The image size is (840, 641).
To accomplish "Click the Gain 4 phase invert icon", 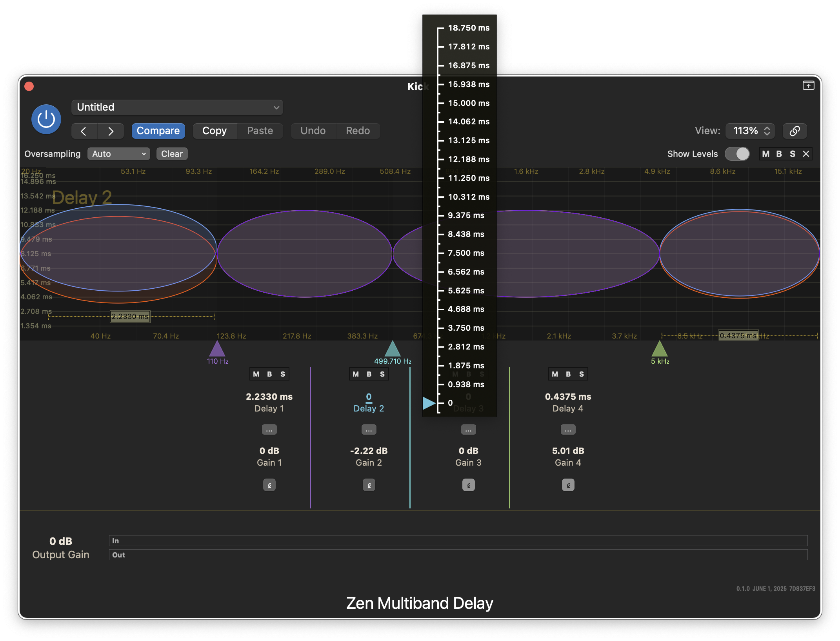I will (x=568, y=485).
